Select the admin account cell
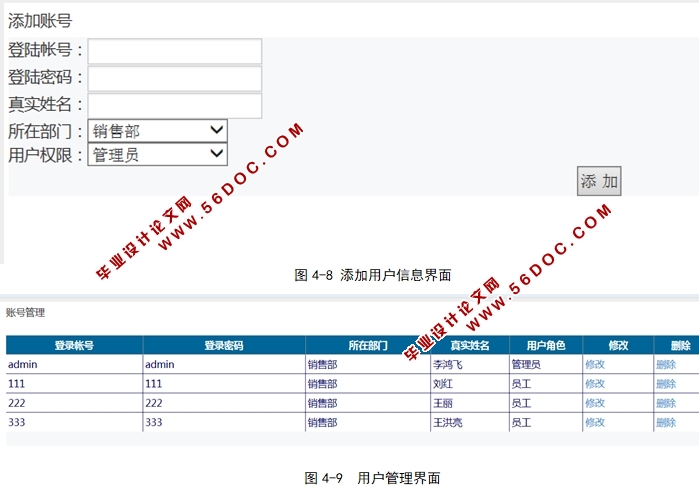 74,365
